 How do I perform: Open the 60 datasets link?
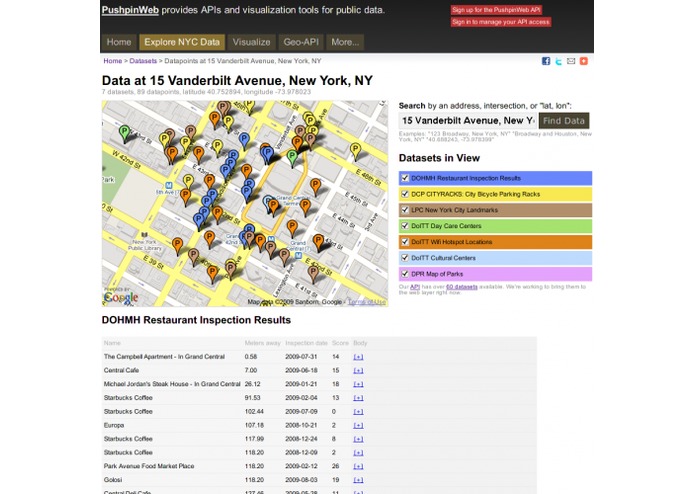[x=461, y=287]
